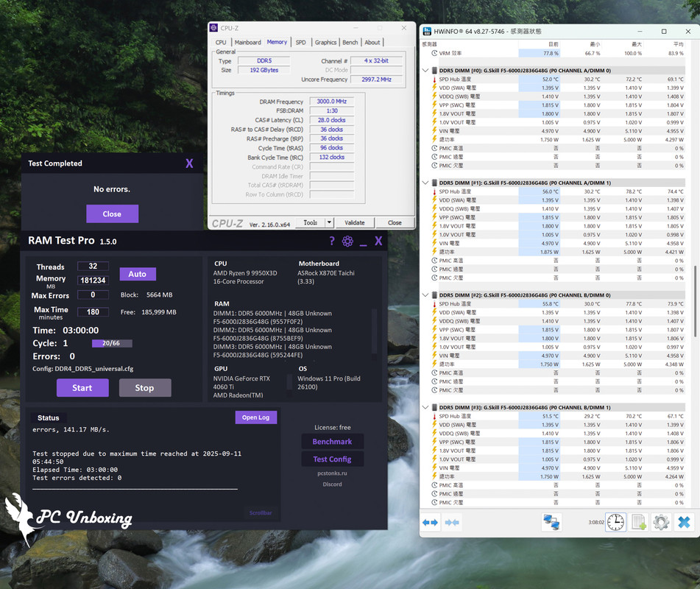Click the CPU-Z title bar app icon
This screenshot has width=700, height=589.
(x=214, y=28)
